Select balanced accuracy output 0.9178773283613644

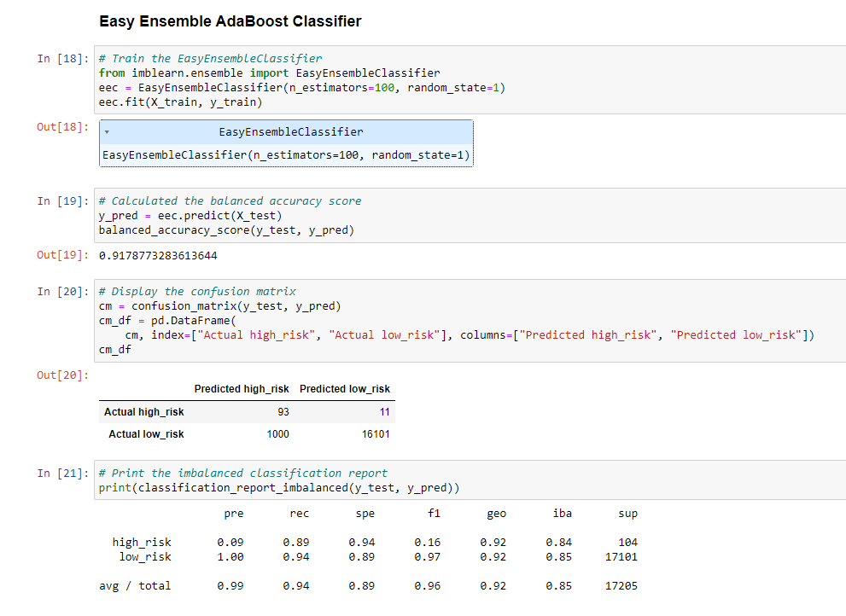(158, 256)
